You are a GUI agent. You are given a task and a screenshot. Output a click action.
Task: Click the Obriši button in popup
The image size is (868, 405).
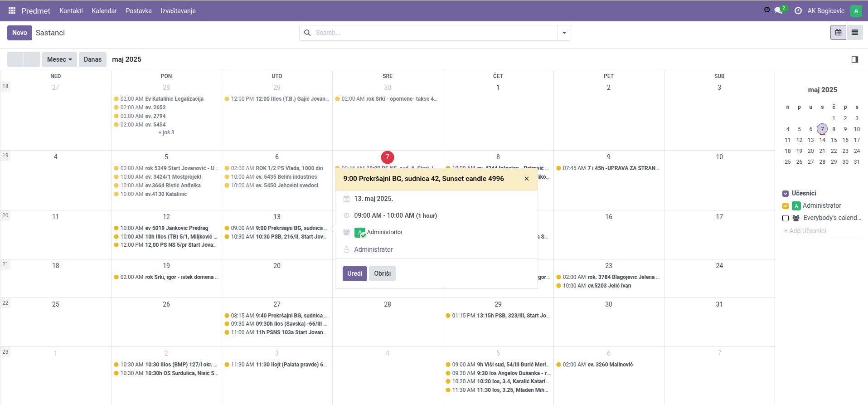(x=382, y=273)
